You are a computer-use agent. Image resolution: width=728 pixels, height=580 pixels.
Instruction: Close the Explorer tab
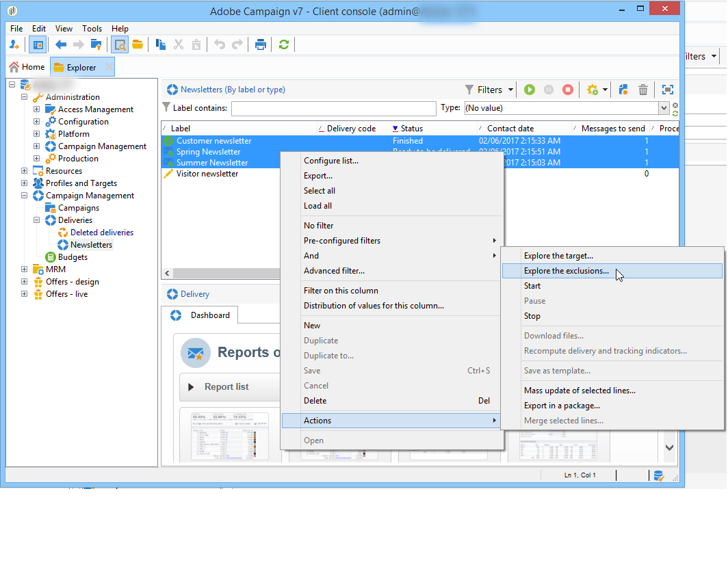pos(109,67)
